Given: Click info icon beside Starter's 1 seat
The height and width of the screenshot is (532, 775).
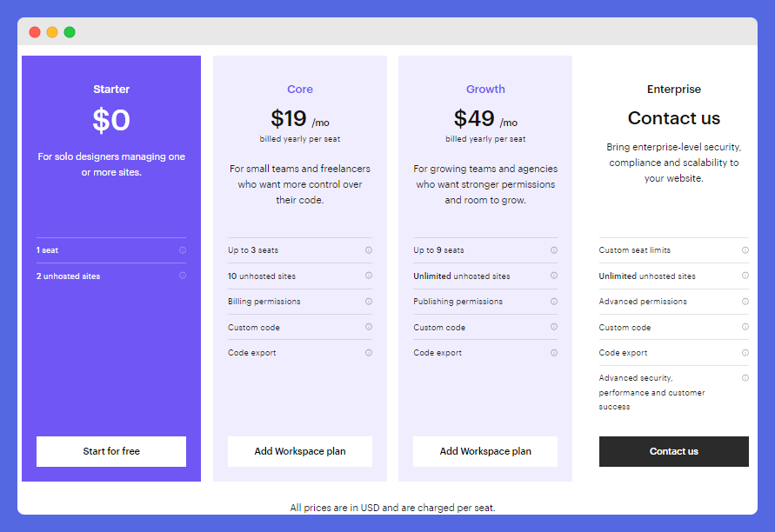Looking at the screenshot, I should click(183, 250).
